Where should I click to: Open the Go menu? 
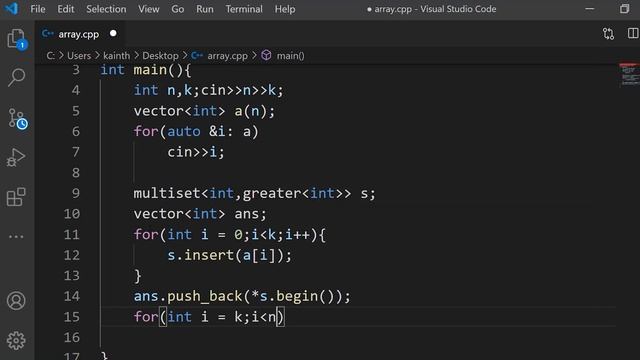(x=178, y=9)
